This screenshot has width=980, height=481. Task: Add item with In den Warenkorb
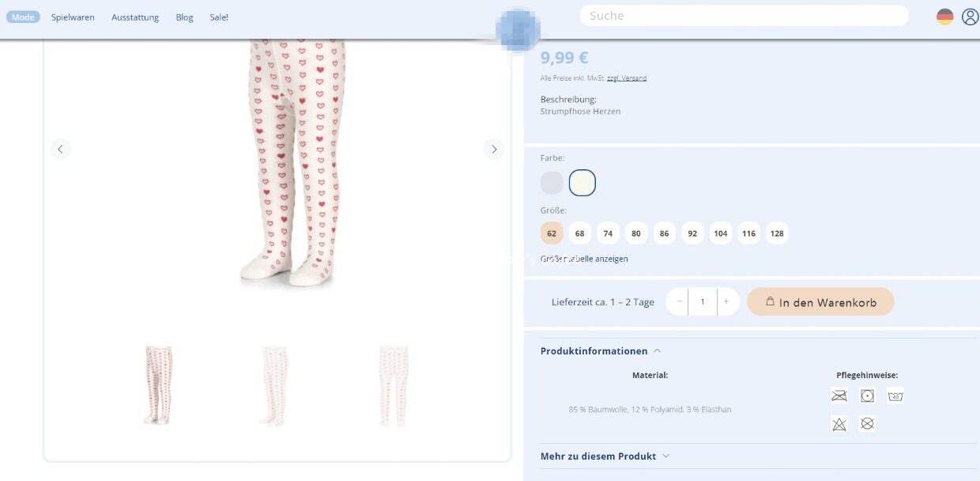pyautogui.click(x=820, y=302)
